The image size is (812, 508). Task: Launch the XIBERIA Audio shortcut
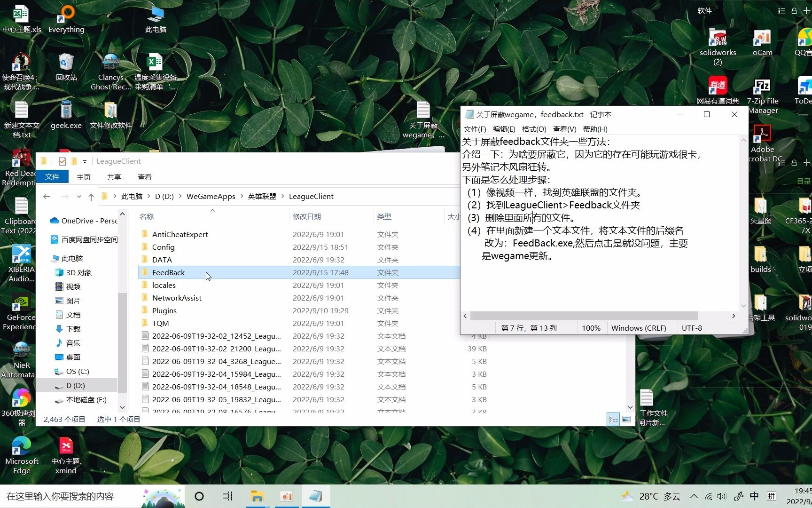[x=22, y=263]
